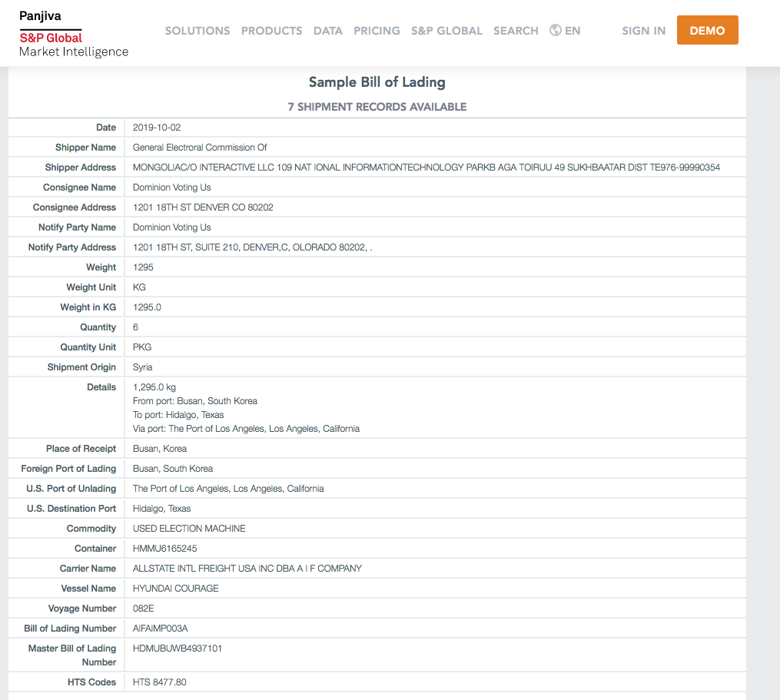The height and width of the screenshot is (700, 780).
Task: Click voyage number 082E
Action: 143,609
